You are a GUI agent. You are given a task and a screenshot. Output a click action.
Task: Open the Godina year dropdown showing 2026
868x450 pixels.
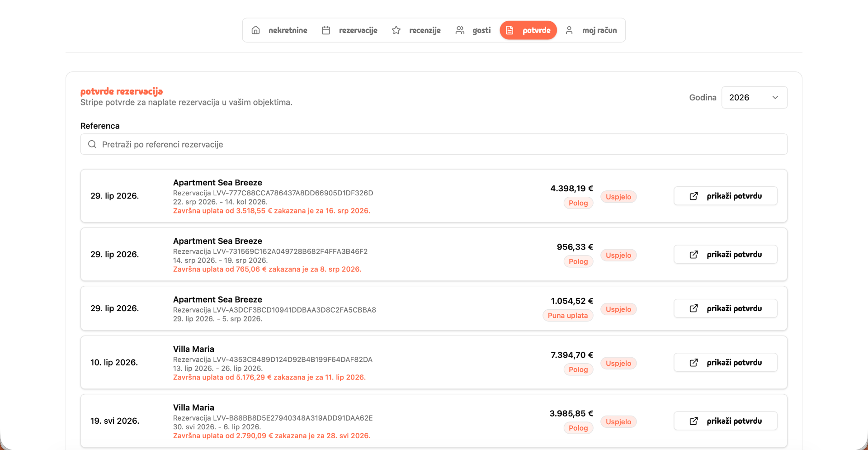coord(755,97)
